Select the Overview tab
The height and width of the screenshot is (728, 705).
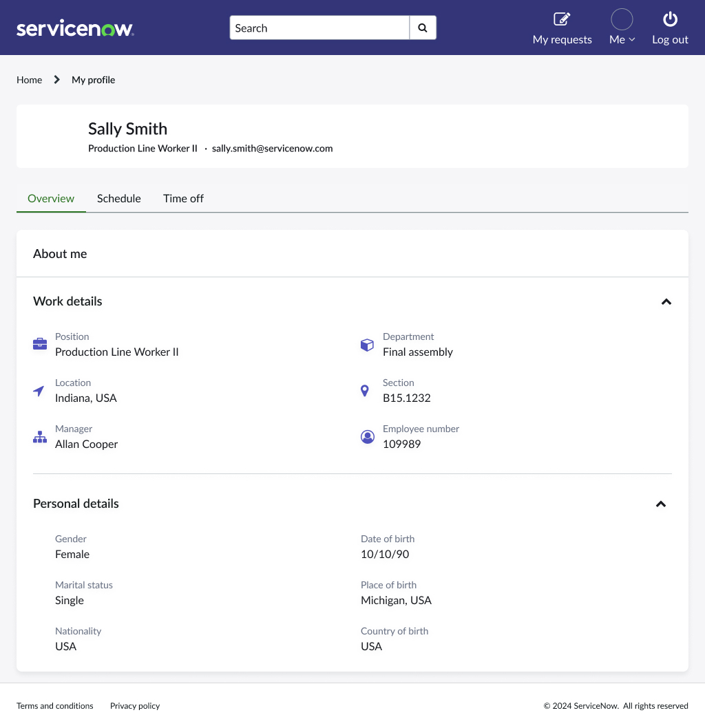pos(51,198)
